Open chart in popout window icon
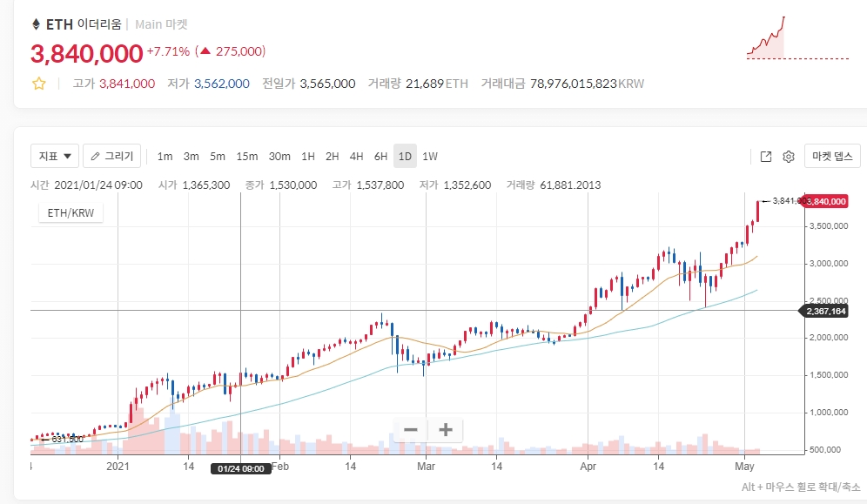This screenshot has height=504, width=867. click(x=766, y=157)
